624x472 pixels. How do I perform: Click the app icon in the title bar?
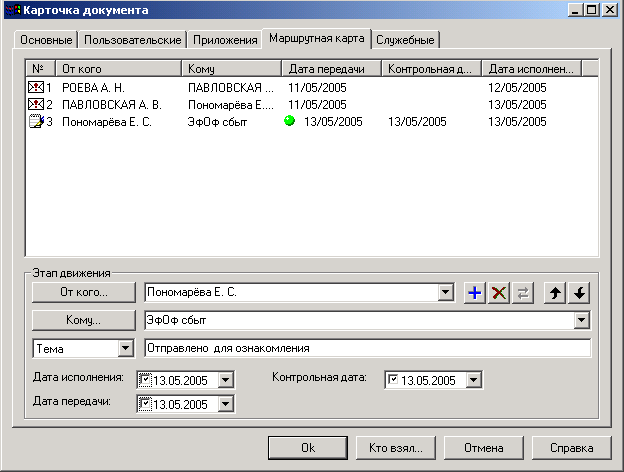[13, 10]
